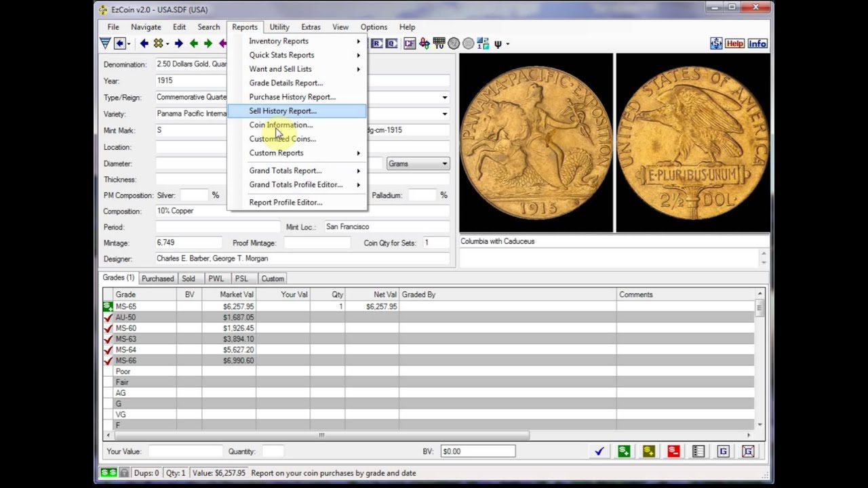
Task: Click the Market Val column header
Action: click(x=229, y=295)
